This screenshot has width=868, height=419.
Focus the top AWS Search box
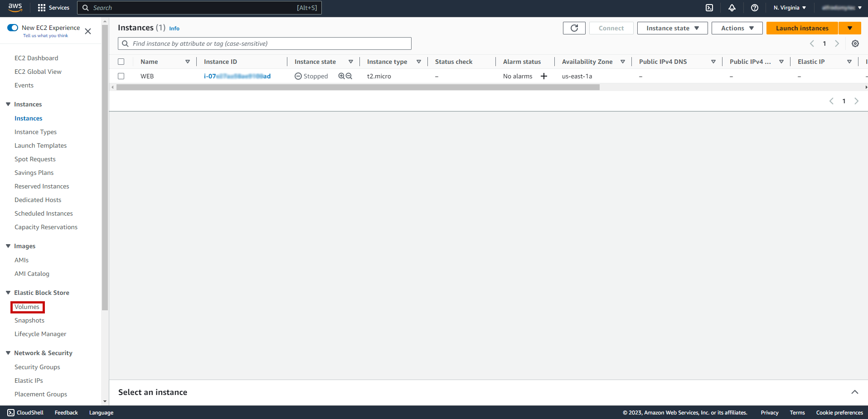pos(199,8)
